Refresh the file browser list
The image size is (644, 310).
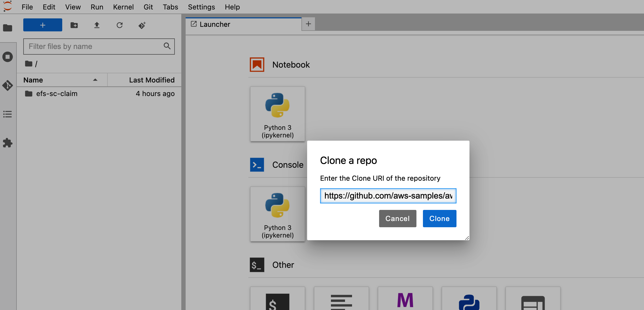pos(120,25)
